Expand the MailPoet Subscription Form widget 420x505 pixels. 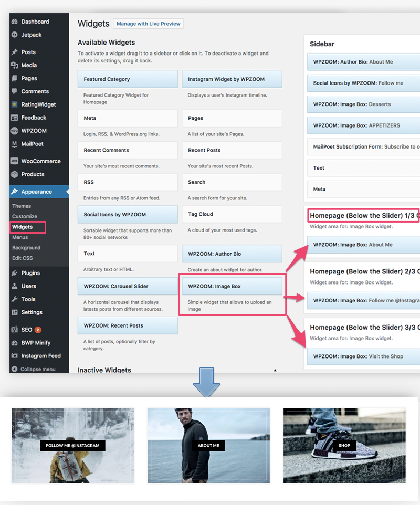tap(363, 147)
